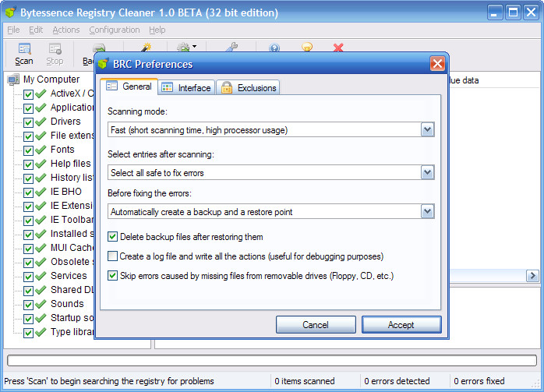Click the wrench tool toolbar icon
Screen dimensions: 544x392
231,48
